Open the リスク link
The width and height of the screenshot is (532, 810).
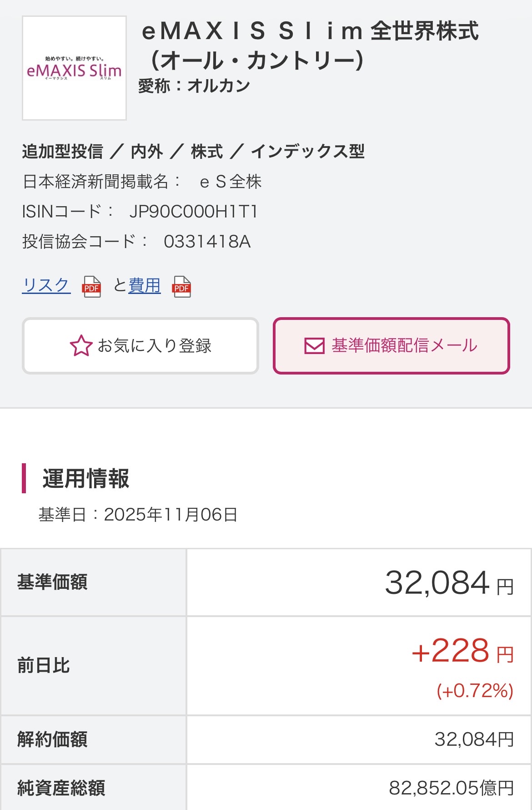[x=46, y=285]
